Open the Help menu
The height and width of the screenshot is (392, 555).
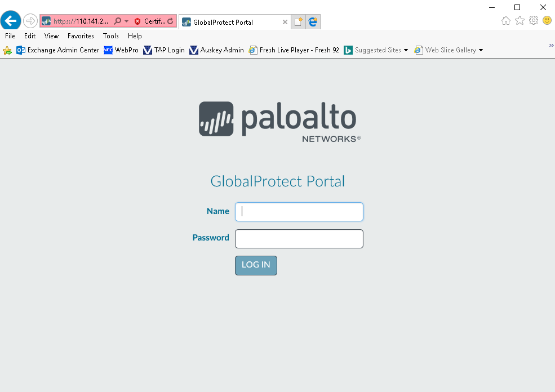(x=135, y=35)
